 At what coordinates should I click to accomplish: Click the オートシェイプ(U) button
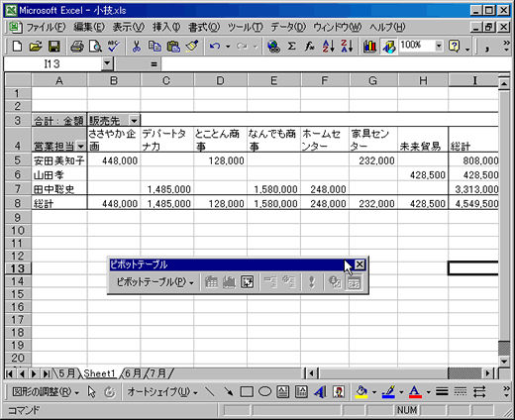click(162, 392)
